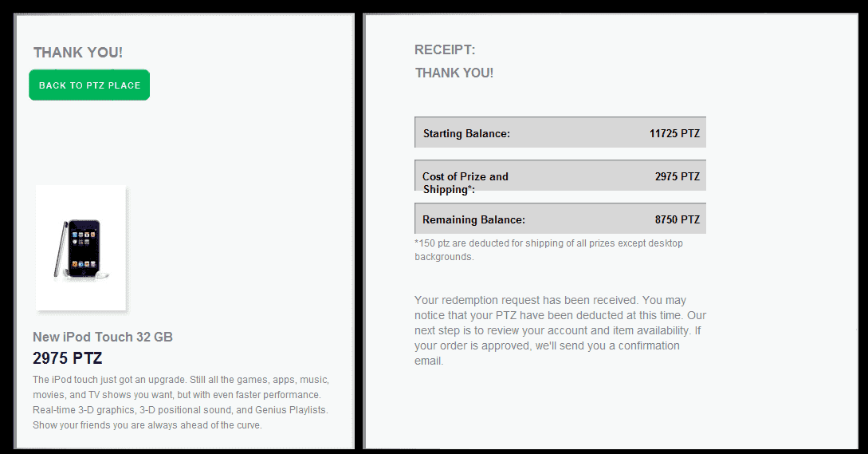
Task: Select the Remaining Balance label
Action: coord(473,220)
